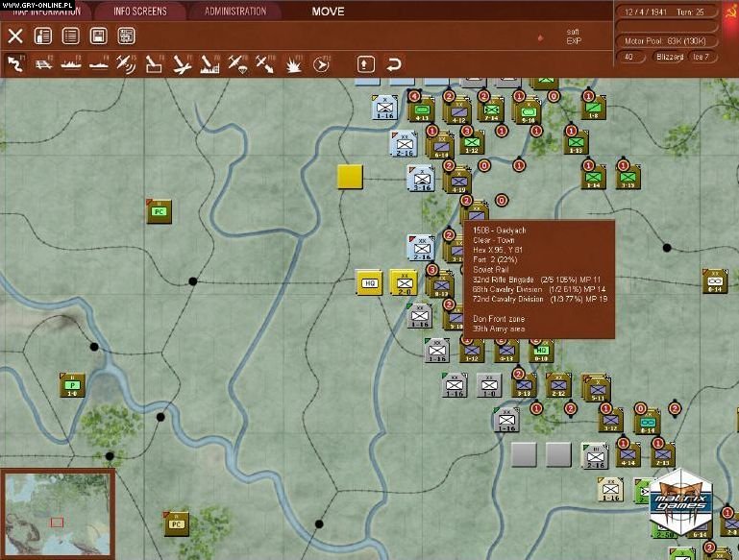The width and height of the screenshot is (739, 560).
Task: Select the yellow 2-0 unit counter
Action: (404, 282)
